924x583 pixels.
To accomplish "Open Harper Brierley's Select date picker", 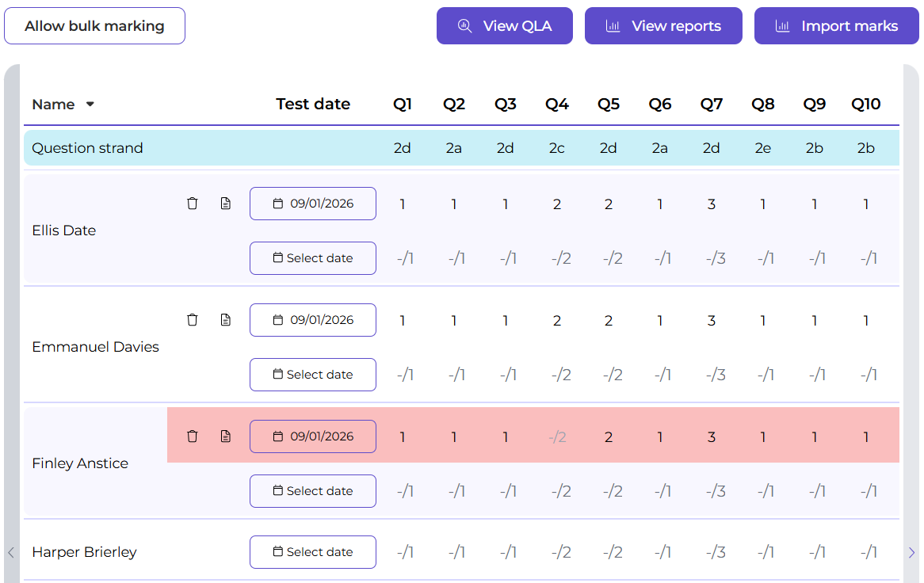I will [x=313, y=552].
